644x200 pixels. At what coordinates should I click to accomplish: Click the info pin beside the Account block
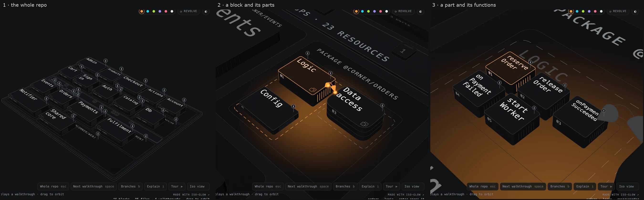[x=184, y=100]
